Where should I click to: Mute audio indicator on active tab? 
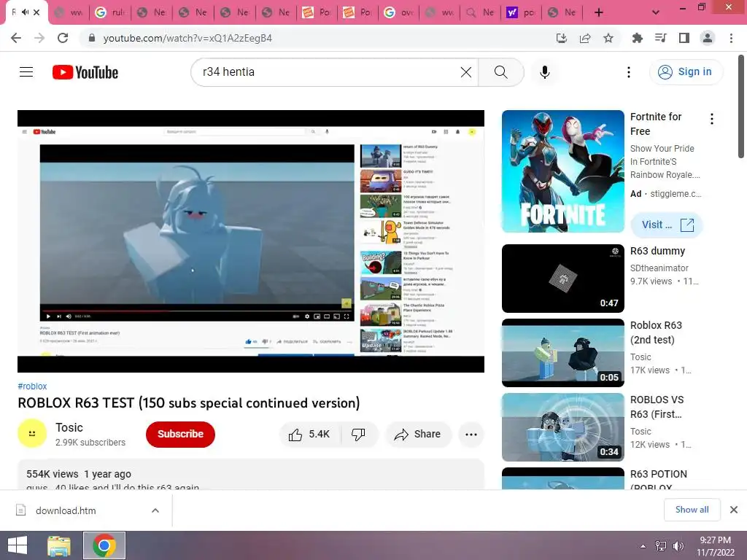pos(25,12)
